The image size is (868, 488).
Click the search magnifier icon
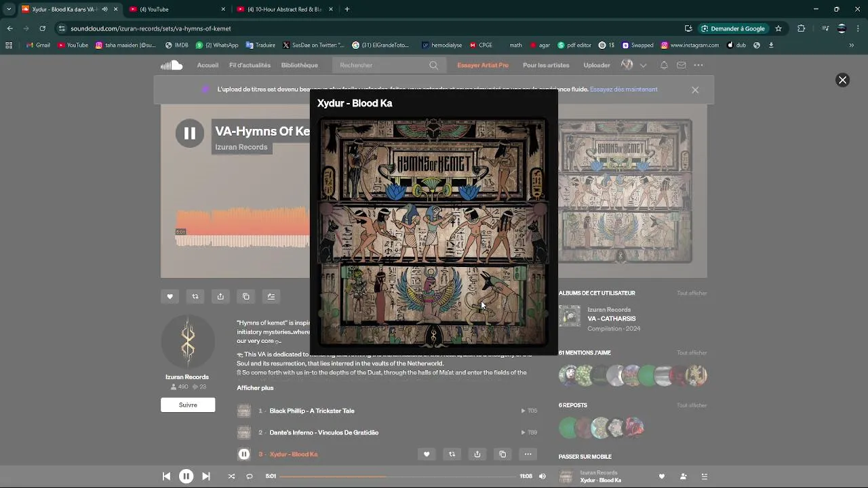click(x=434, y=65)
